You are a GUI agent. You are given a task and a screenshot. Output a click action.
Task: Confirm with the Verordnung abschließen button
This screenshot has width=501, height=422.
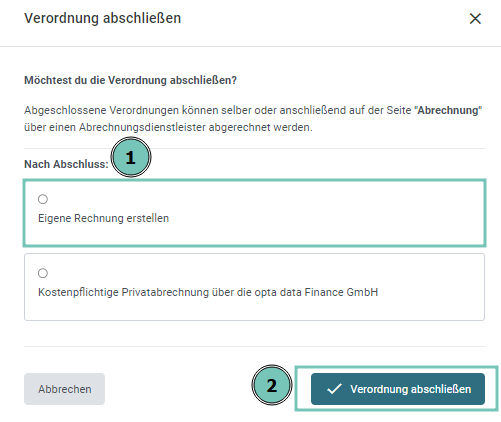point(398,389)
